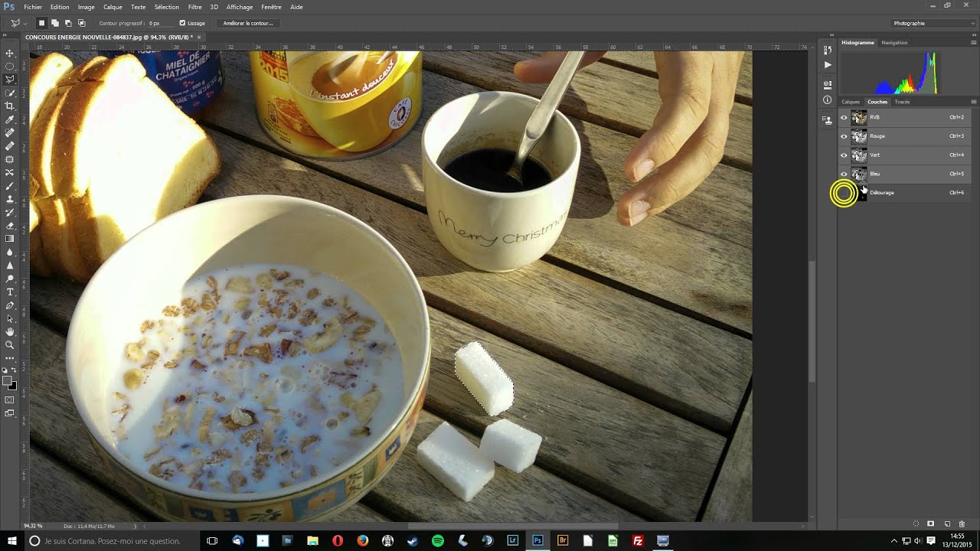Open the Clone Source panel icon

click(827, 119)
